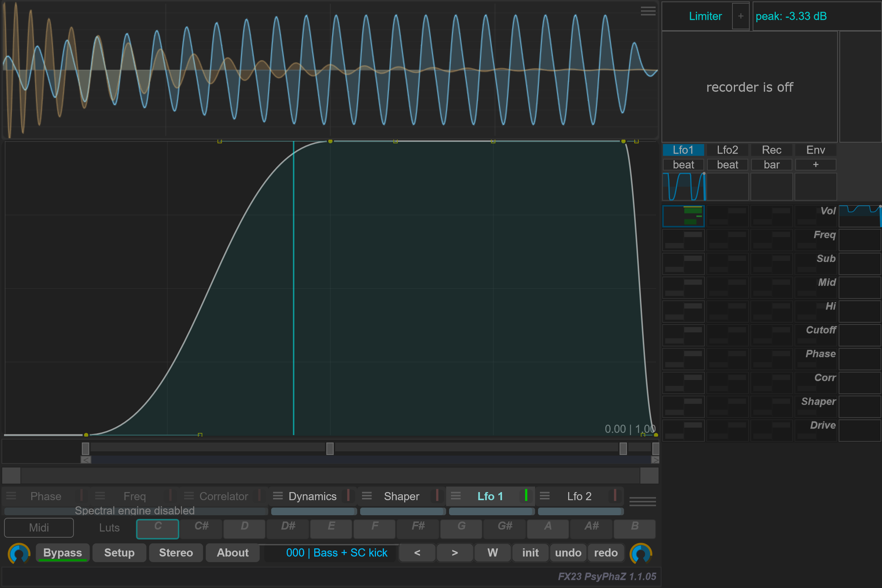Toggle the Dynamics module on/off indicator
The image size is (882, 588).
point(348,495)
